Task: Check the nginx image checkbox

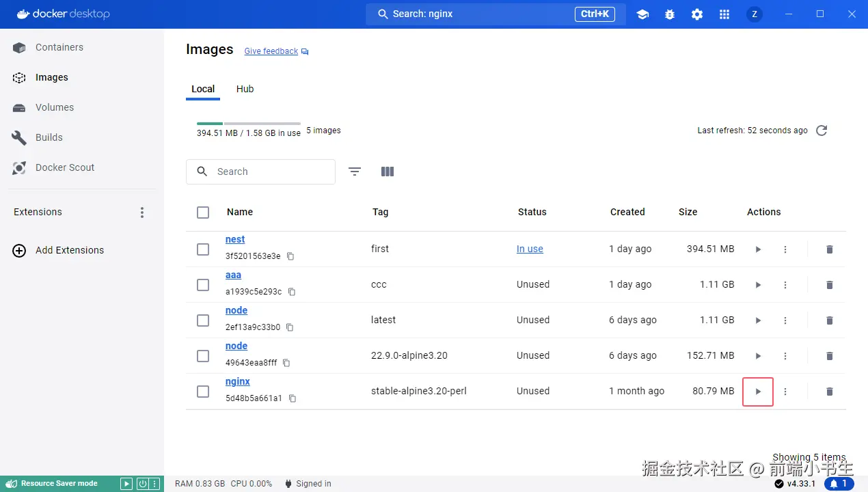Action: click(x=203, y=392)
